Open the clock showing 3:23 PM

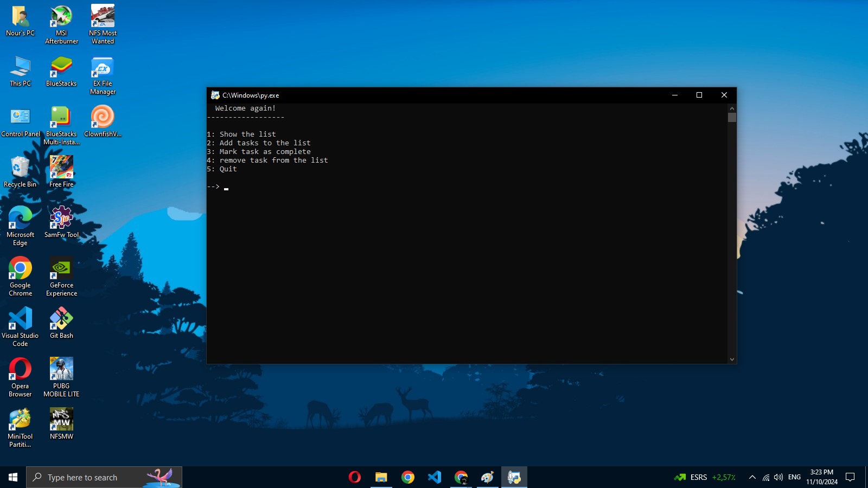[821, 477]
